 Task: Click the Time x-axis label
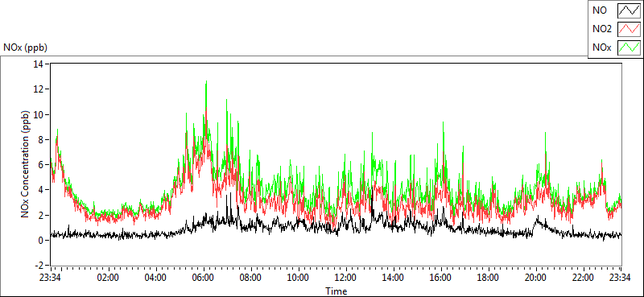point(336,291)
